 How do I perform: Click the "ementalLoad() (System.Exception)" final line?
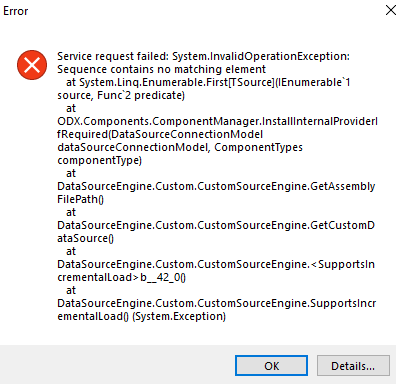141,316
